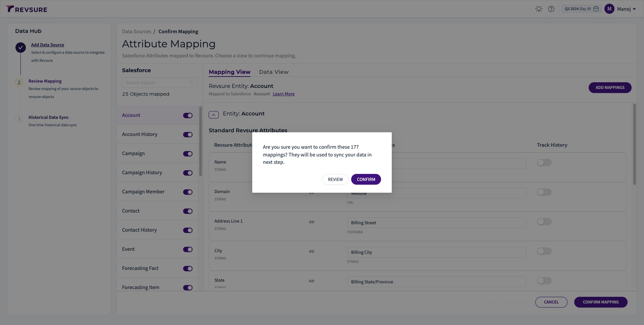Enable Track History for Domain attribute
Viewport: 644px width, 325px height.
coord(544,192)
